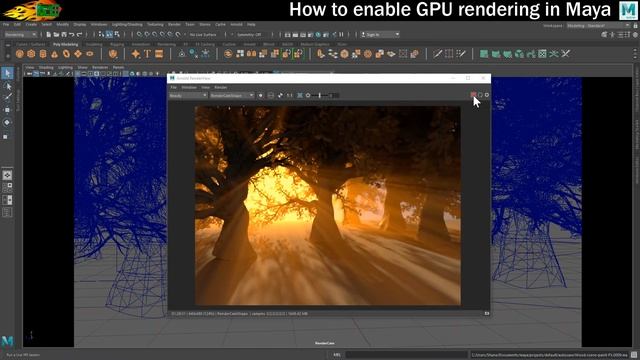Switch to four view pane layout

pos(7,188)
